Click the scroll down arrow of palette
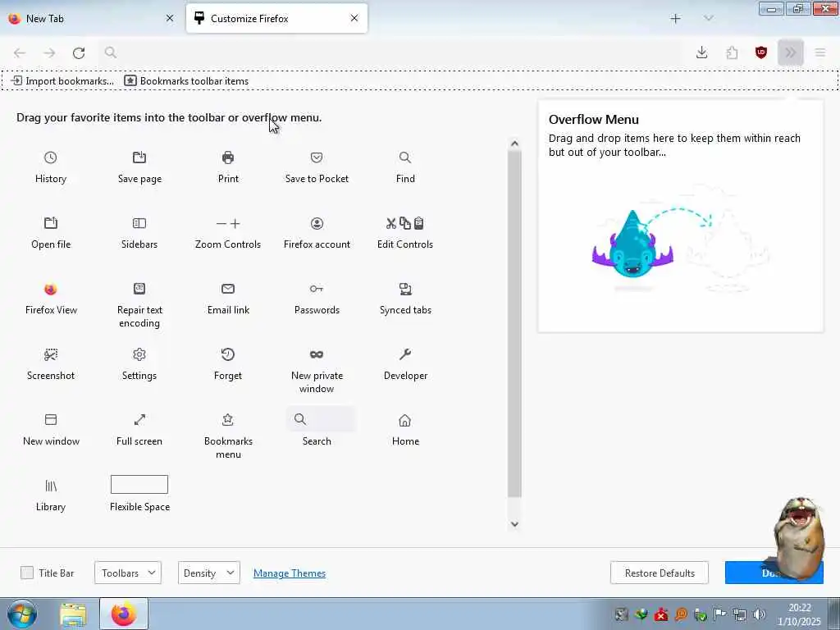This screenshot has width=840, height=630. (x=514, y=524)
